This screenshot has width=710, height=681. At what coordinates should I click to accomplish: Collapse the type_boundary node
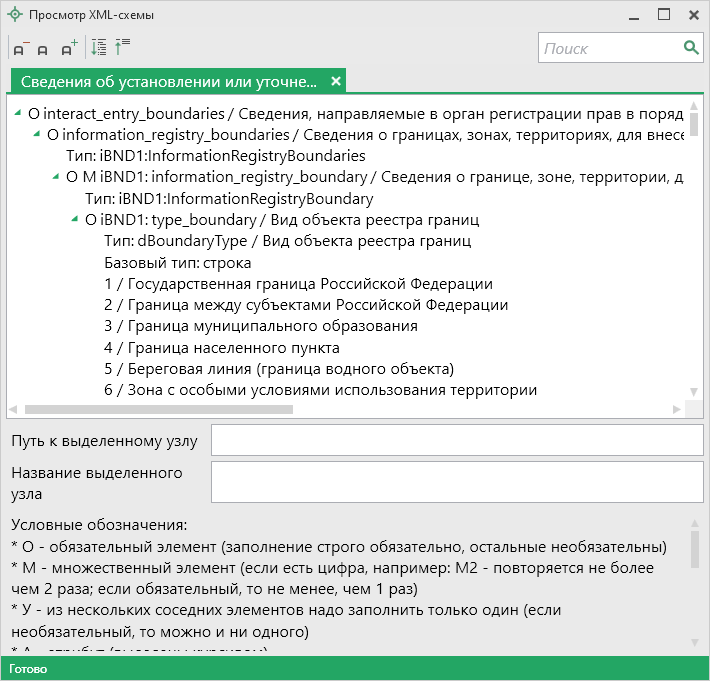pos(76,219)
